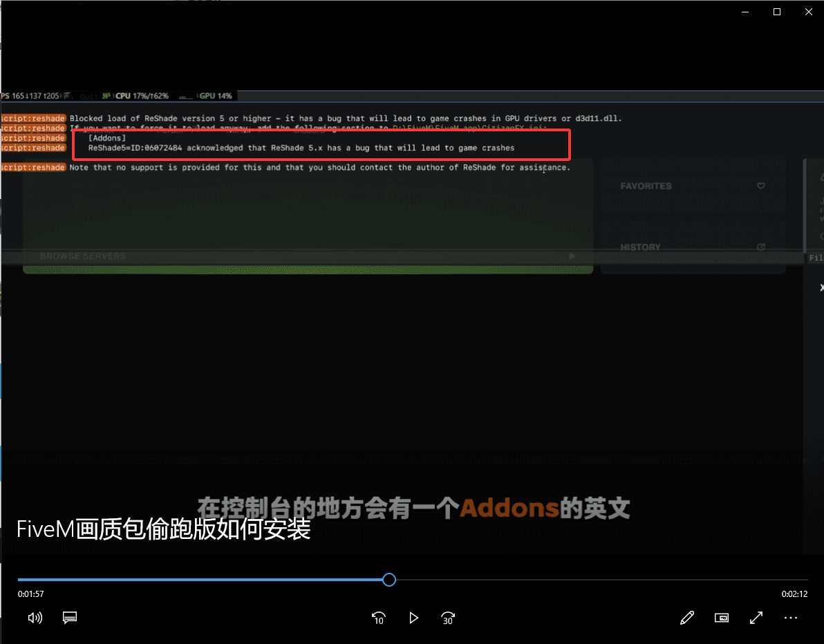
Task: Mute the video volume icon
Action: 35,618
